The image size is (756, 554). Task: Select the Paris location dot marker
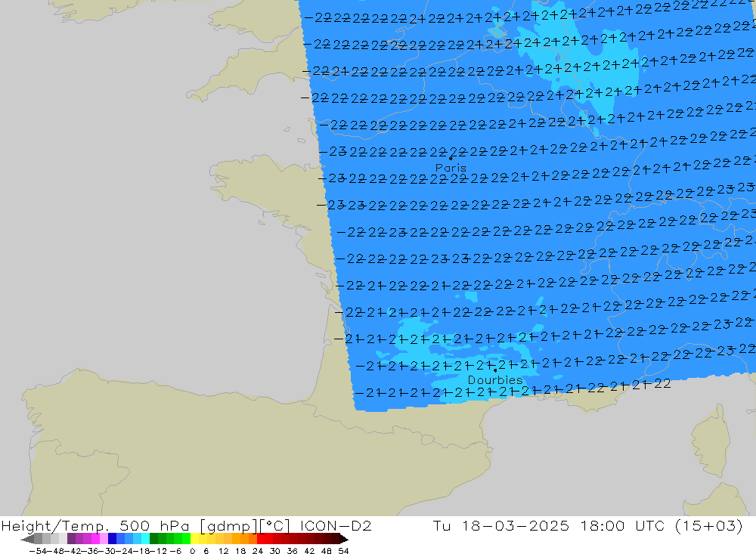click(451, 158)
